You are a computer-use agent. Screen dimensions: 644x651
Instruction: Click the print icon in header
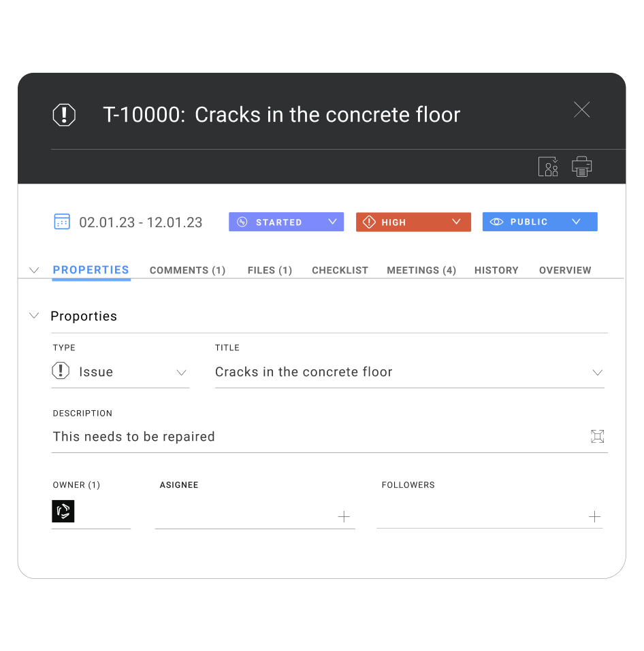581,166
